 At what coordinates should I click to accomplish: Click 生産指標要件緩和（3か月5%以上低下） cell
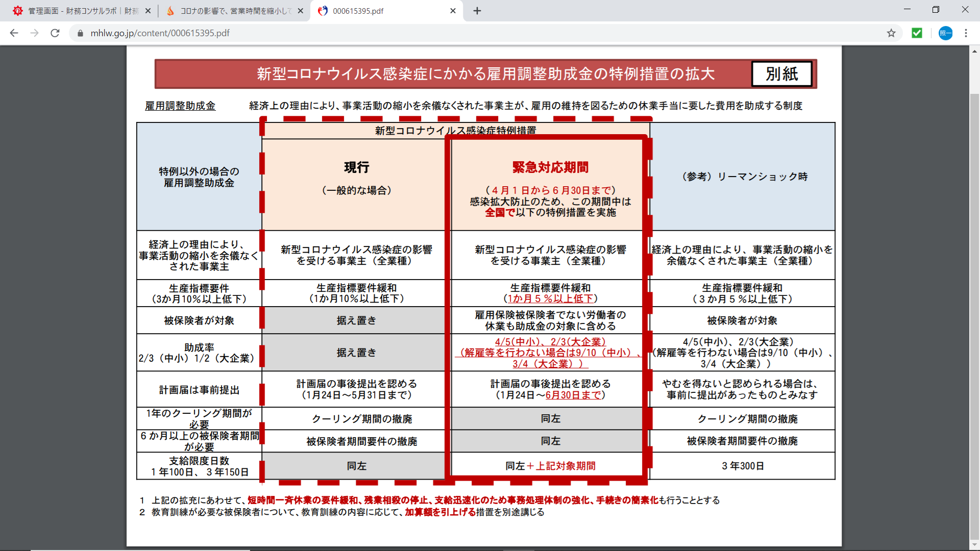click(743, 293)
